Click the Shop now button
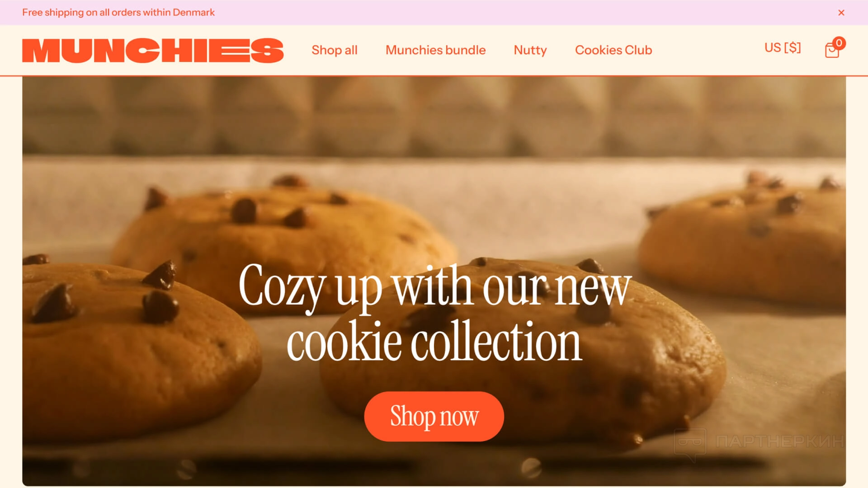 pos(434,416)
